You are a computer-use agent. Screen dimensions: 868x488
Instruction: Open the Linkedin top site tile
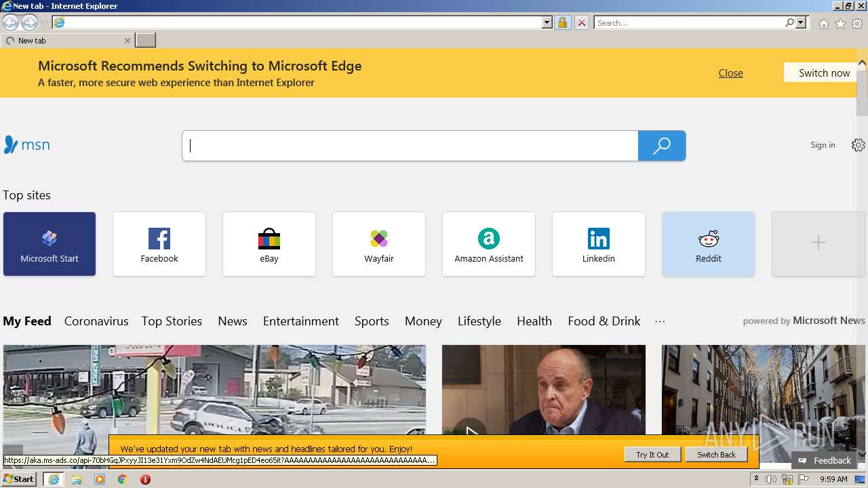click(x=599, y=244)
